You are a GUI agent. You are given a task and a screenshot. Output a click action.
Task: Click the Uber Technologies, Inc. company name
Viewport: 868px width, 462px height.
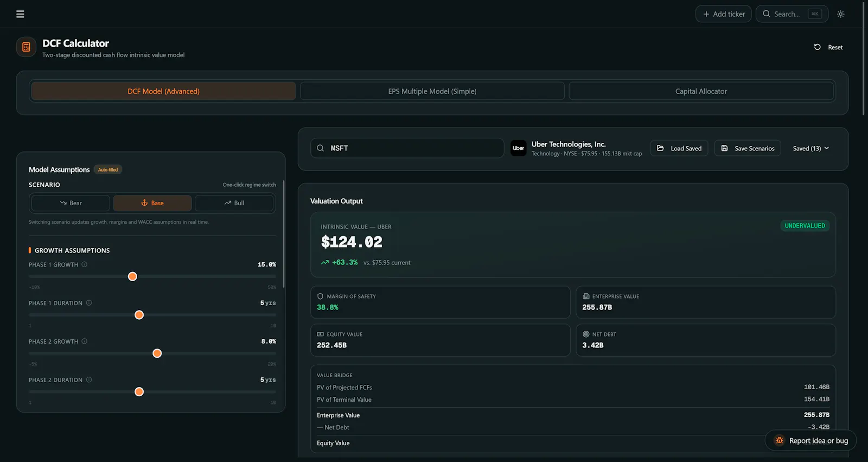(569, 144)
